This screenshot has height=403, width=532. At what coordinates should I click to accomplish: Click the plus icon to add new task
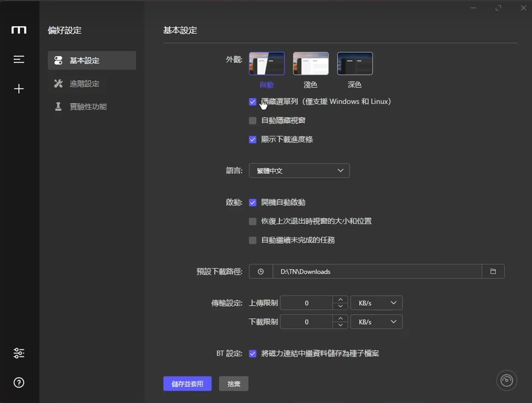click(19, 89)
